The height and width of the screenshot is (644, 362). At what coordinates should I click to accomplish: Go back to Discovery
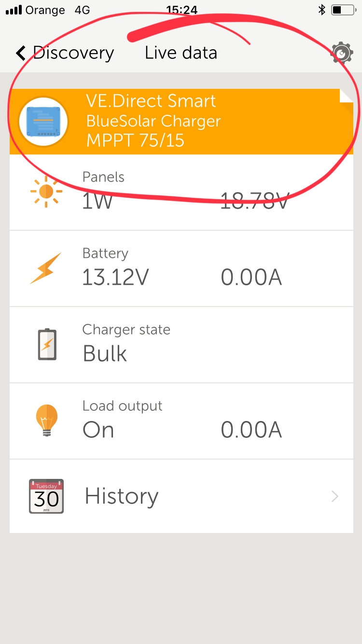(65, 53)
